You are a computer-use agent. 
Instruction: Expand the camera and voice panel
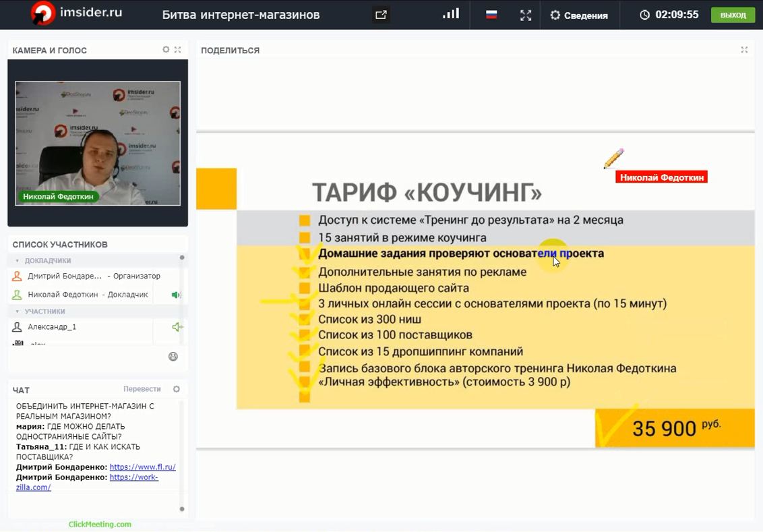[x=178, y=50]
